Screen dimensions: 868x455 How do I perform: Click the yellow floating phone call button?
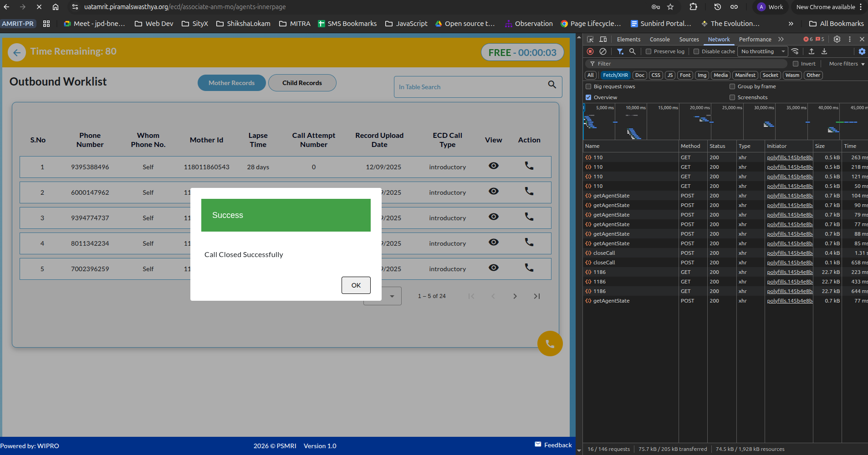pyautogui.click(x=550, y=344)
